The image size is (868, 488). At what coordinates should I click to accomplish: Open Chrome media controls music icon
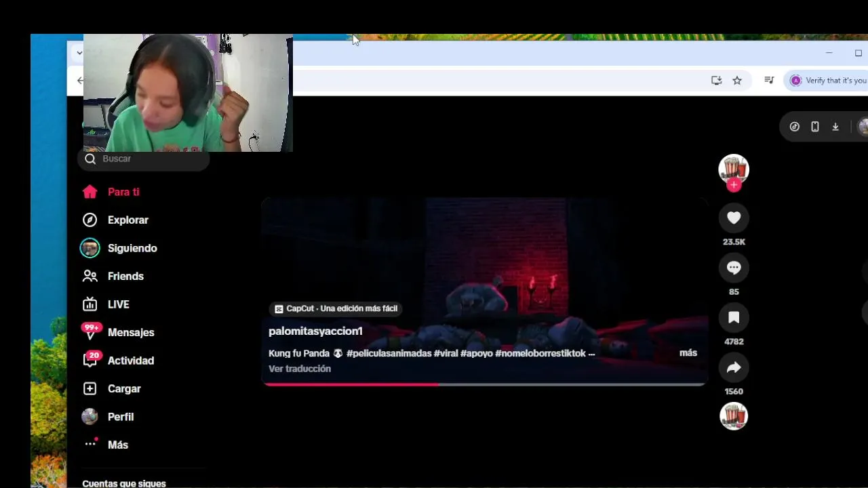(x=769, y=81)
